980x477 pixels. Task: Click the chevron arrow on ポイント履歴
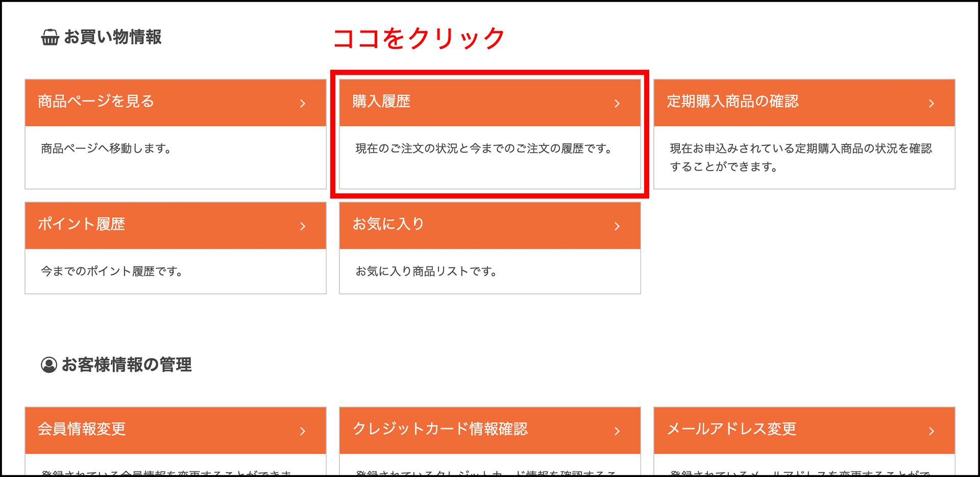pyautogui.click(x=303, y=226)
